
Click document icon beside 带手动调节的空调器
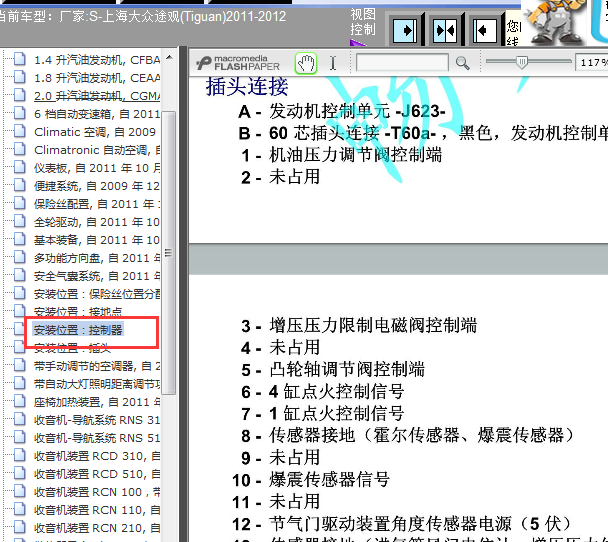point(20,365)
